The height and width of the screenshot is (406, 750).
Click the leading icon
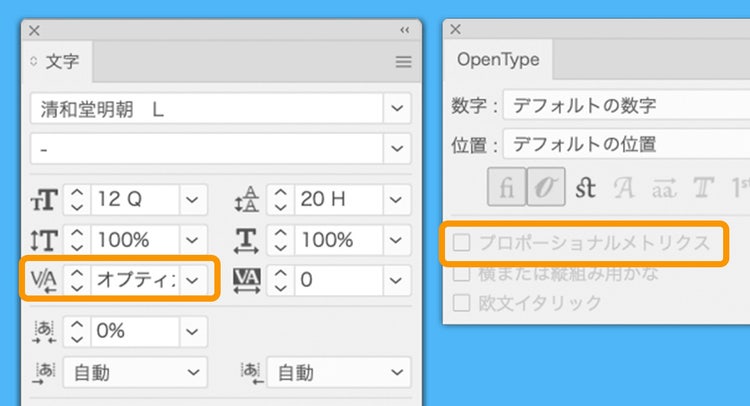pos(247,199)
